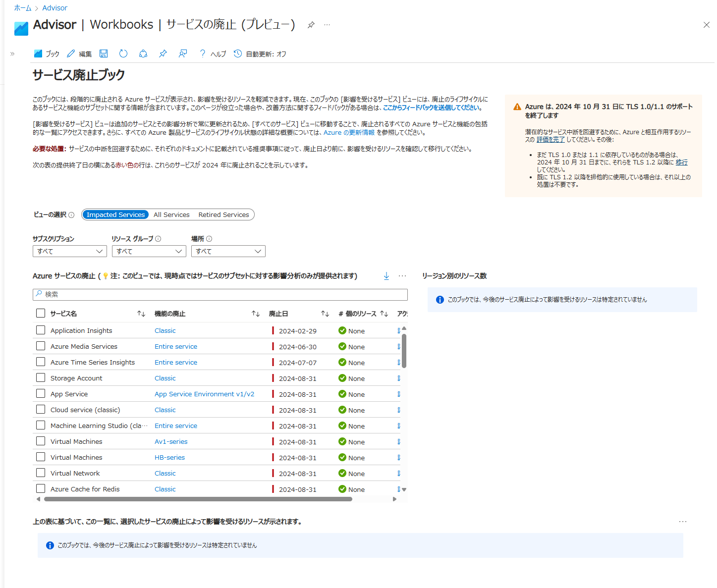
Task: Go to ホーム breadcrumb
Action: pos(23,8)
